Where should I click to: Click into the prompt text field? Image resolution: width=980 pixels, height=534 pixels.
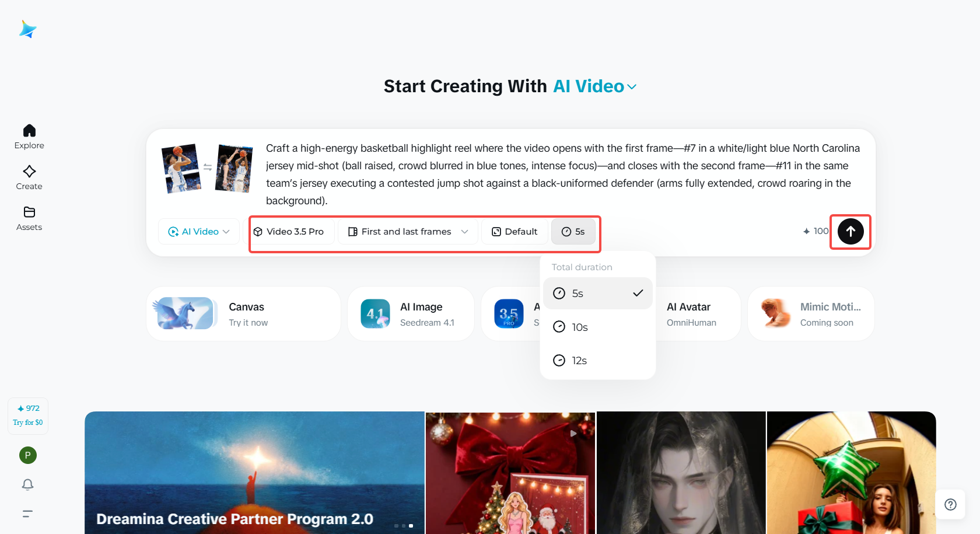point(563,174)
